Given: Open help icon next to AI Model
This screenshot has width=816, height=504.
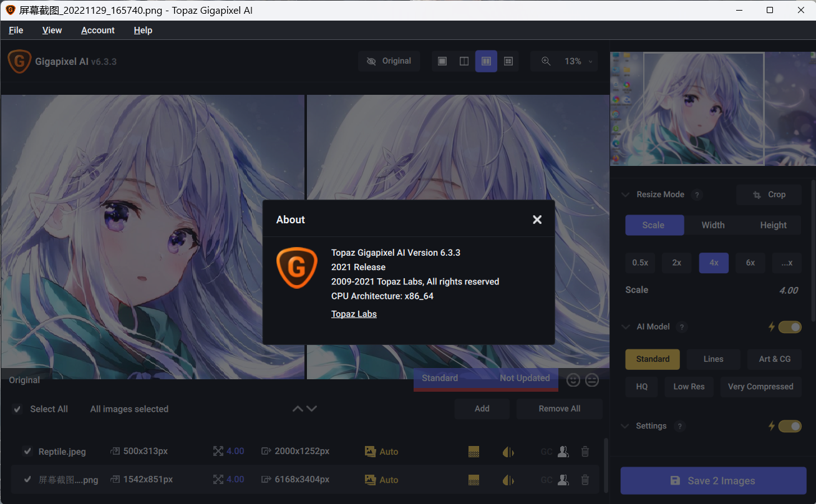Looking at the screenshot, I should click(682, 327).
